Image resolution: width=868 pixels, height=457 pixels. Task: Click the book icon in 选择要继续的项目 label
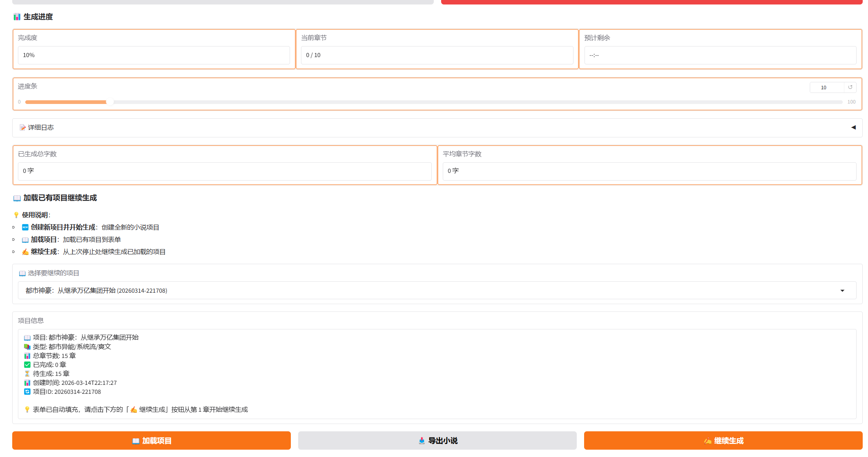[x=22, y=273]
